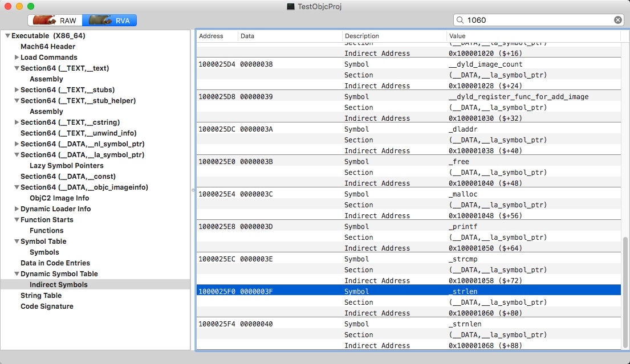Switch to RAW address mode
Screen dimensions: 630x364
[x=55, y=21]
